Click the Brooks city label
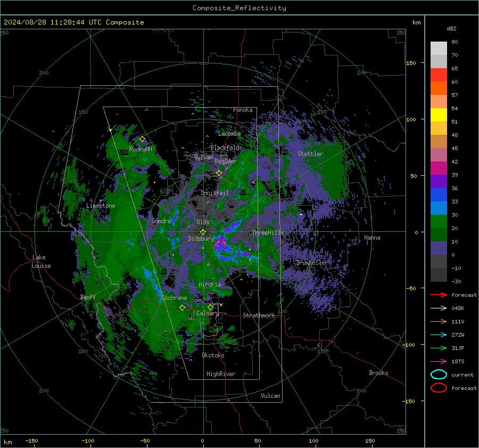The width and height of the screenshot is (479, 448). [378, 373]
